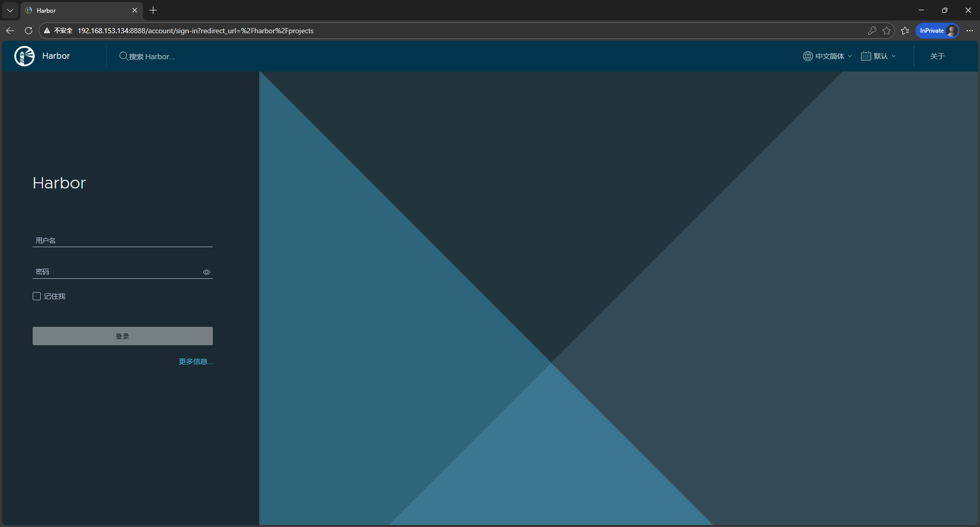
Task: Open the 默认 date format dropdown
Action: (x=878, y=56)
